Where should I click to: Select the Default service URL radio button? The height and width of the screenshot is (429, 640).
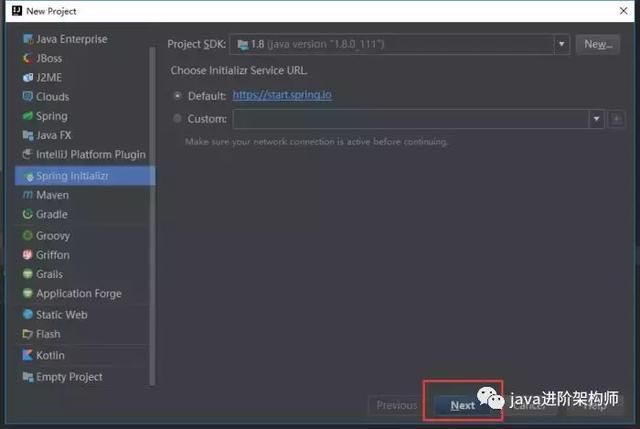pos(178,96)
